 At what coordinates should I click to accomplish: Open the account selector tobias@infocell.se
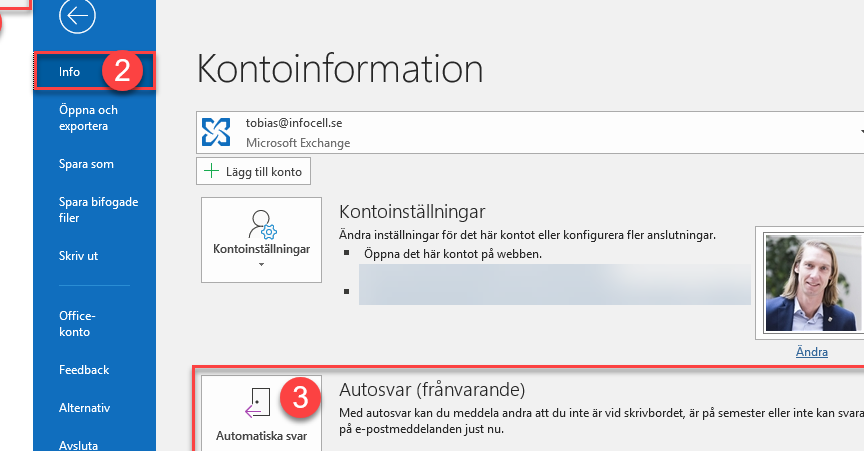click(x=530, y=132)
